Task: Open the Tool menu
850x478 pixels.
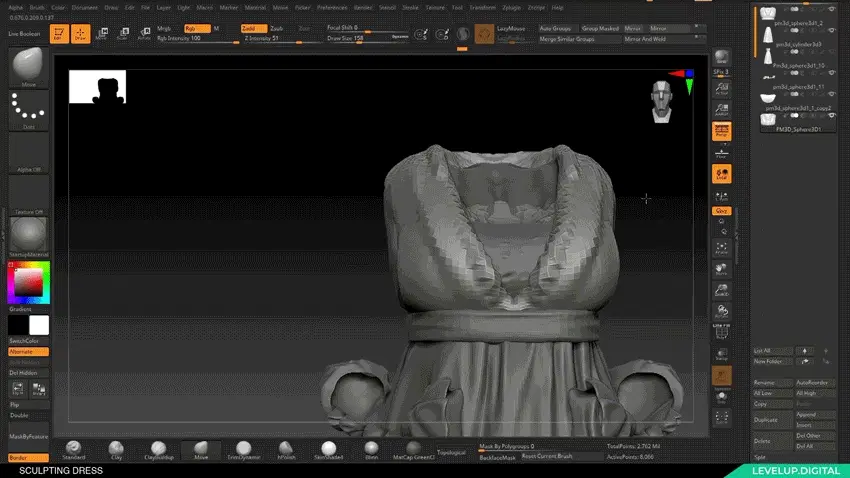Action: click(x=457, y=7)
